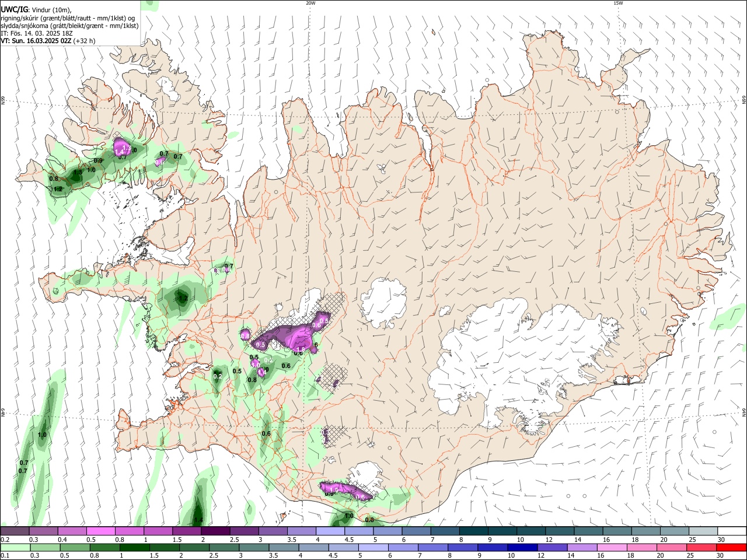Click the 0.2 value in the dark green southwest patch
Viewport: 747px width, 560px height.
point(218,376)
